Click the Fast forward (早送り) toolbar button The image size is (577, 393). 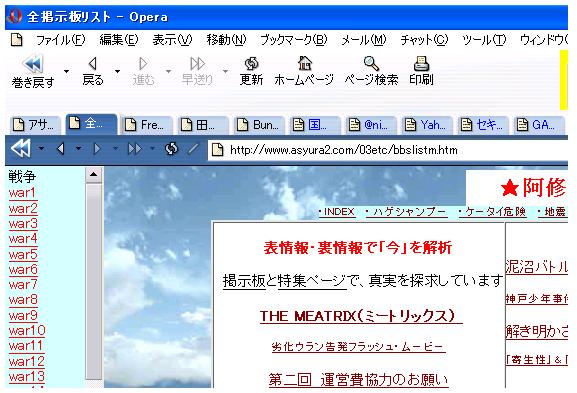click(x=197, y=71)
